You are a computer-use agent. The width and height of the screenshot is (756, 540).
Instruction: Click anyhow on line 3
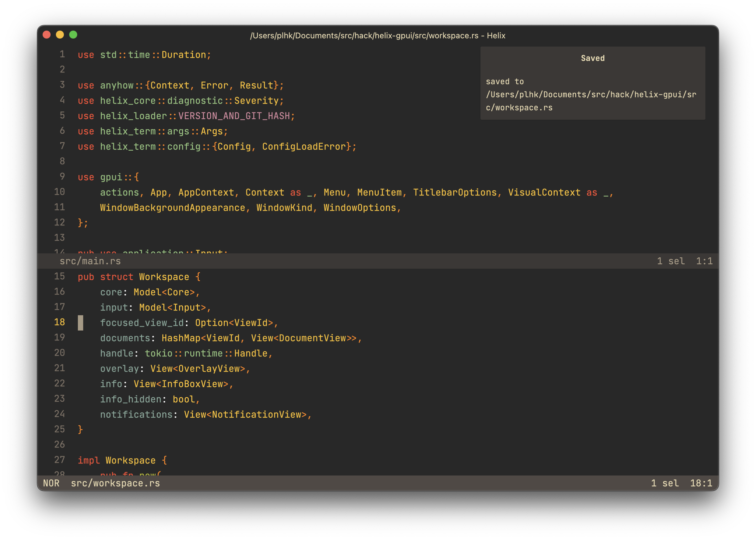(x=117, y=85)
